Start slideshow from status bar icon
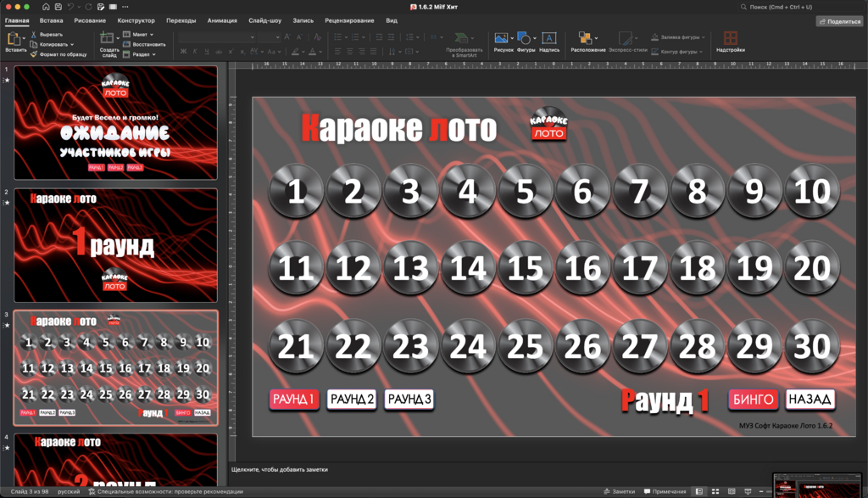 point(748,491)
